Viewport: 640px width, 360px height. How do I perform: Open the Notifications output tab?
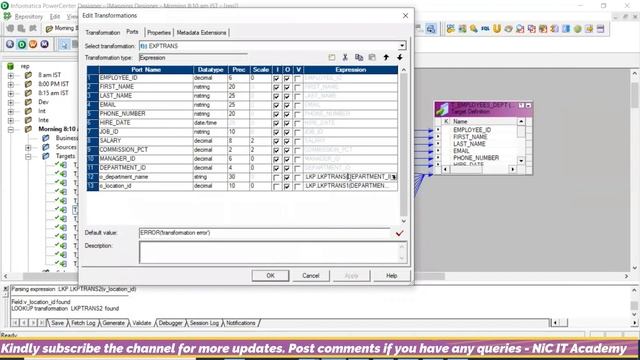point(240,323)
